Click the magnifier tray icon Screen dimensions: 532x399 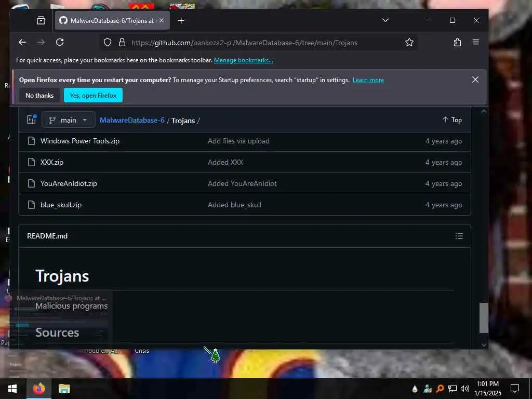tap(440, 389)
